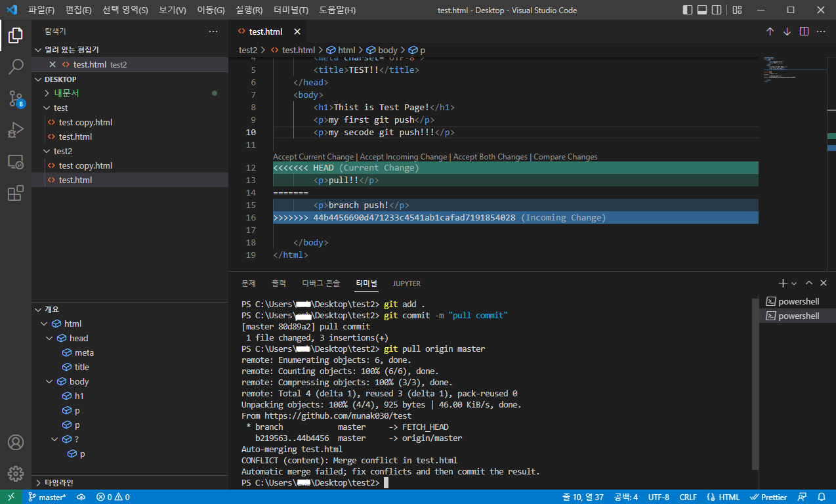Open the Run and Debug view

pyautogui.click(x=16, y=131)
